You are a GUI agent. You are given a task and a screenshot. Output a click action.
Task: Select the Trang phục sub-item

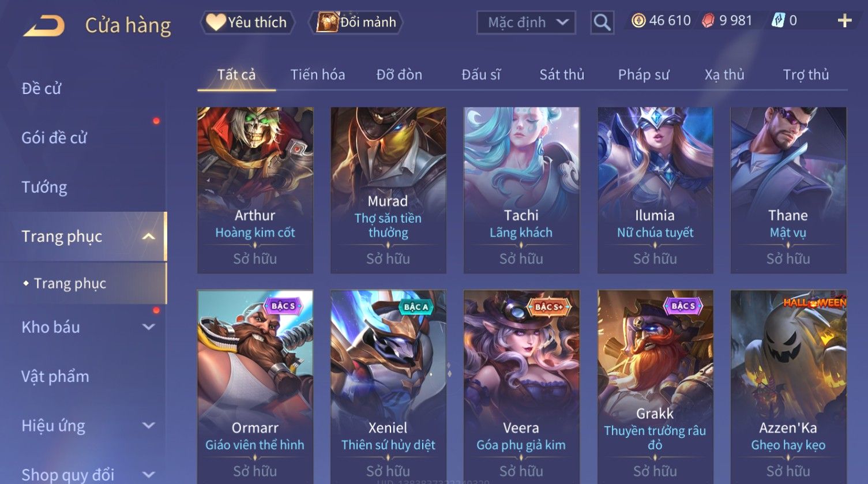click(70, 283)
